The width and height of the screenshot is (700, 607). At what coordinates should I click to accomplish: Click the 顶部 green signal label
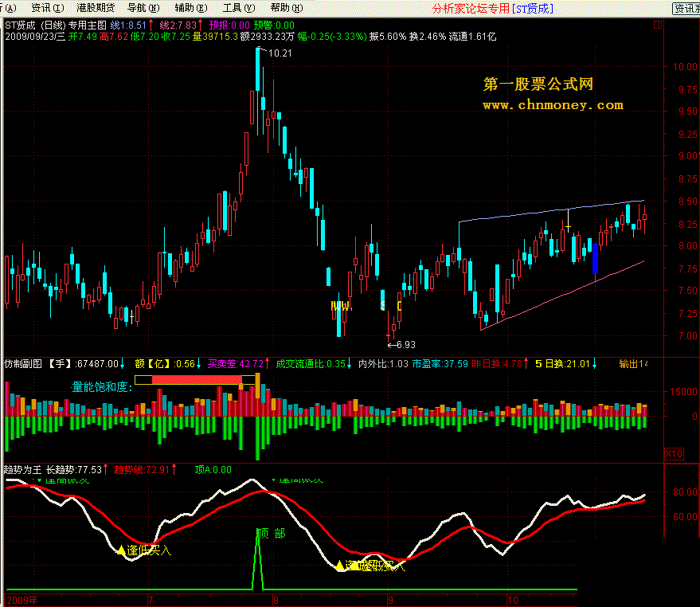point(272,533)
